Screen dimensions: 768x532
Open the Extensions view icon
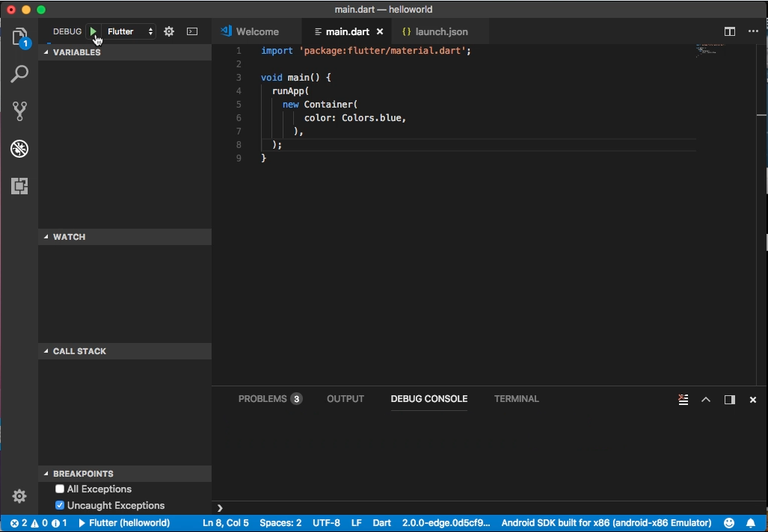[x=19, y=186]
